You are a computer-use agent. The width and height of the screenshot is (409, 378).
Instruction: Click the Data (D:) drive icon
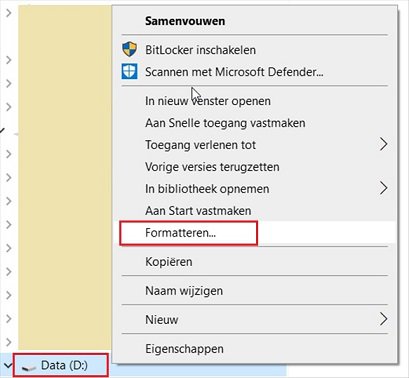[29, 367]
